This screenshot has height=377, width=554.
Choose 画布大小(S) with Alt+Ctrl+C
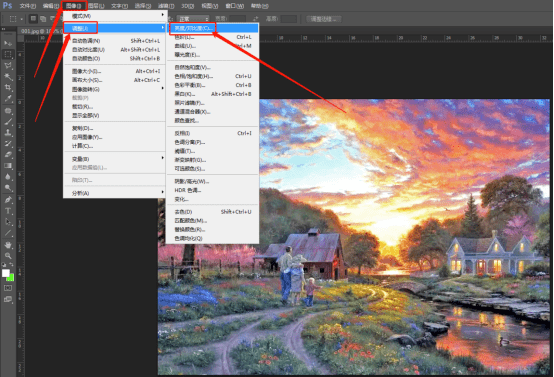tap(114, 80)
